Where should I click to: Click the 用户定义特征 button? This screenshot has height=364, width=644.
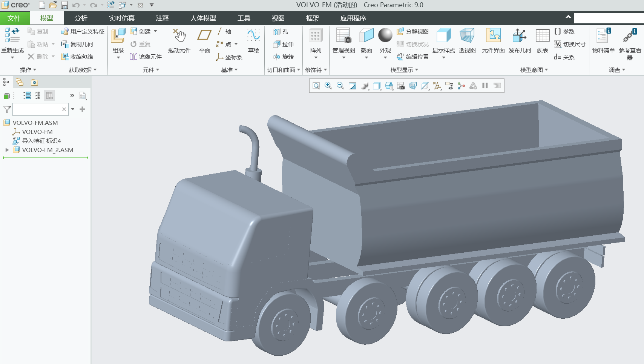[x=83, y=31]
